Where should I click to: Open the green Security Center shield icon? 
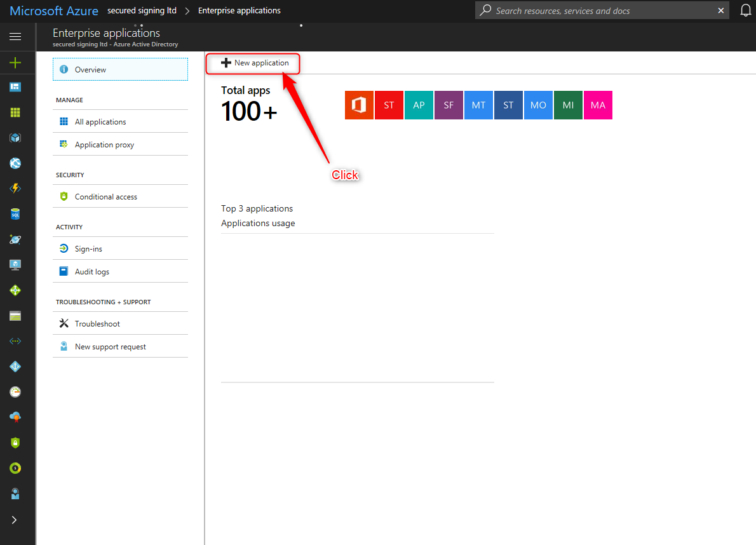point(15,443)
